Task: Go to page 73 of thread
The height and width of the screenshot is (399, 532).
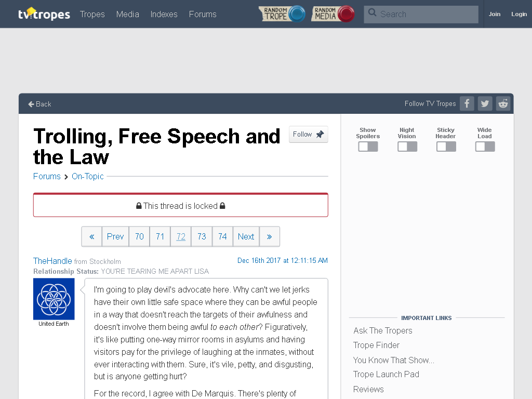Action: pos(202,236)
